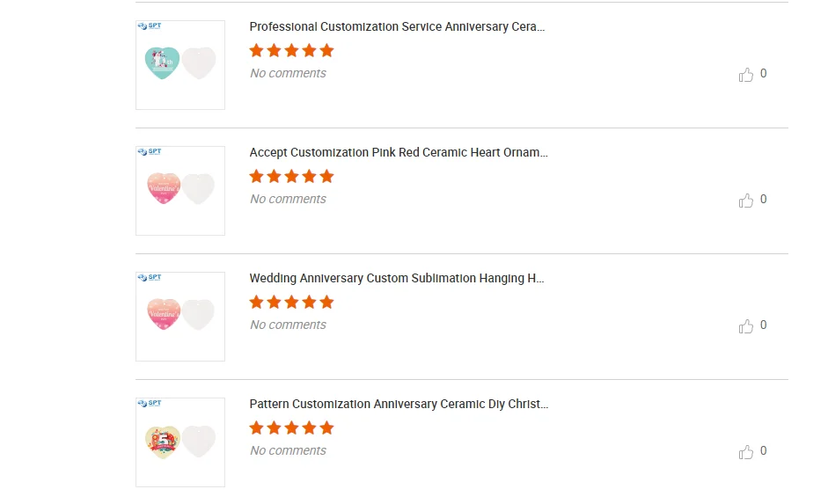Click "No comments" under Accept Customization item
This screenshot has height=504, width=828.
[288, 200]
